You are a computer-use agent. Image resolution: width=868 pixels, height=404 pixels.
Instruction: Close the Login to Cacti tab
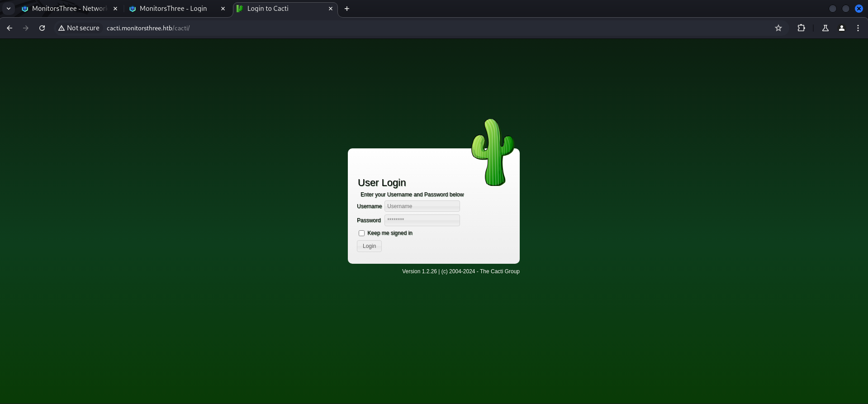[331, 9]
